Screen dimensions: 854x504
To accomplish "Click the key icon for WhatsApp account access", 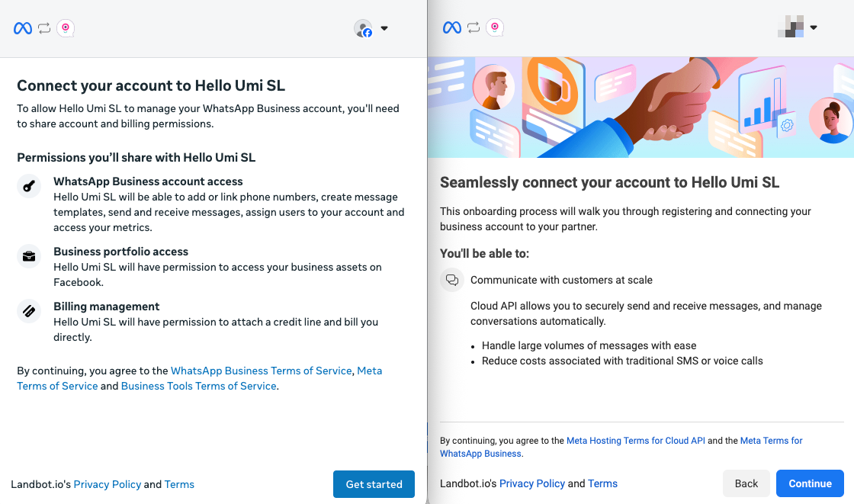I will click(29, 186).
